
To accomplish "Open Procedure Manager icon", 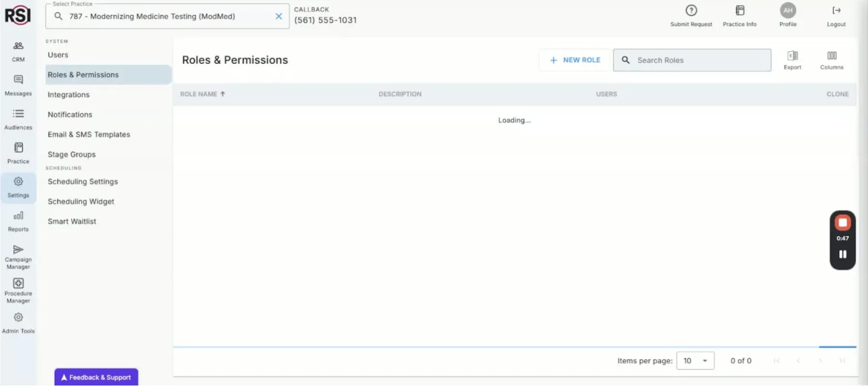I will [x=18, y=283].
